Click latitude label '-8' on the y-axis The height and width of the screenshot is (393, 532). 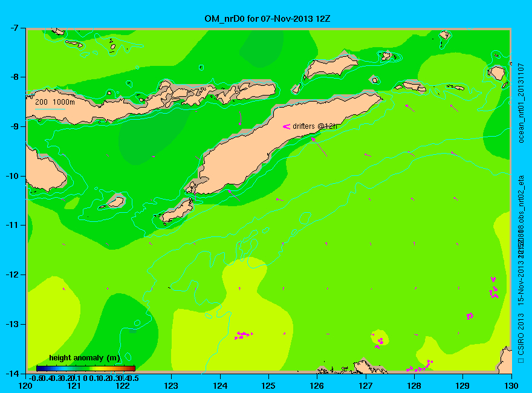tap(15, 77)
